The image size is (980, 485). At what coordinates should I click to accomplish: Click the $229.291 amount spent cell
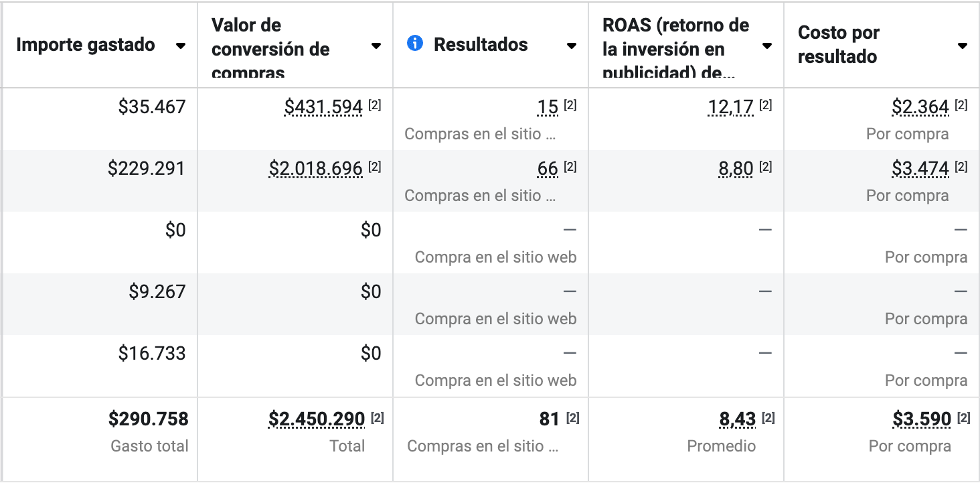146,169
